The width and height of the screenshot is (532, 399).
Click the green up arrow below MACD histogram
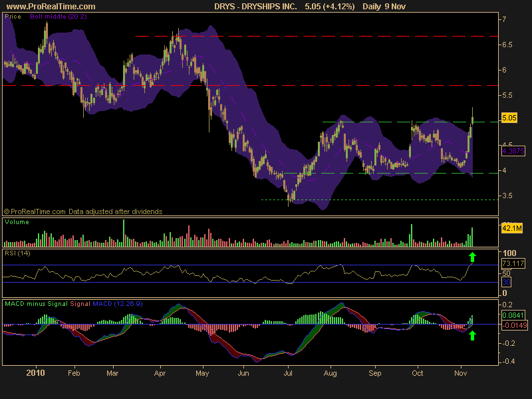473,336
